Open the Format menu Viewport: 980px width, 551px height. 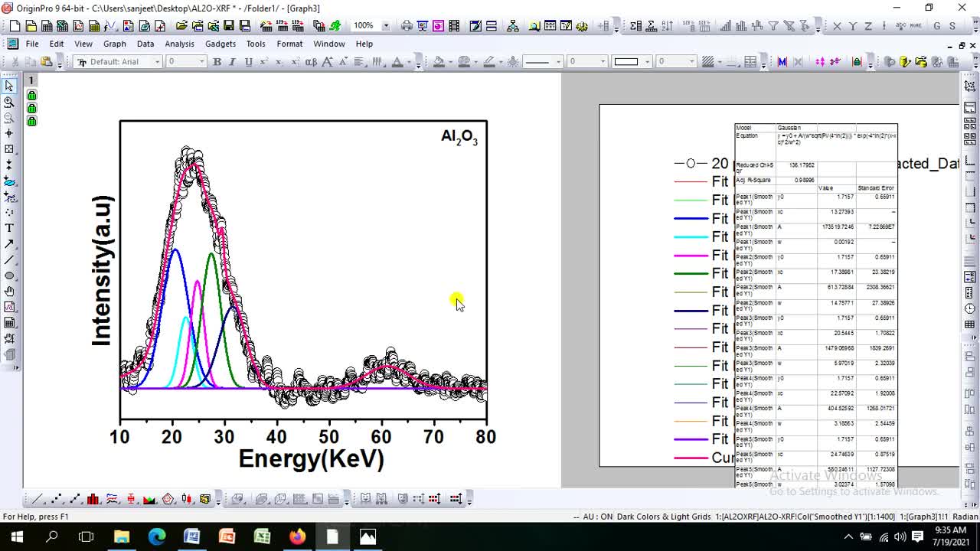click(289, 44)
